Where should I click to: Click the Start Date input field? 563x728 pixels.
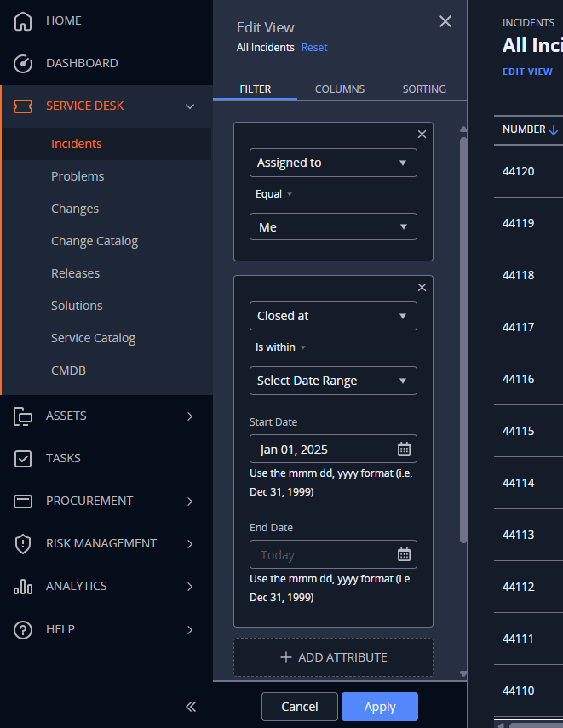[333, 449]
